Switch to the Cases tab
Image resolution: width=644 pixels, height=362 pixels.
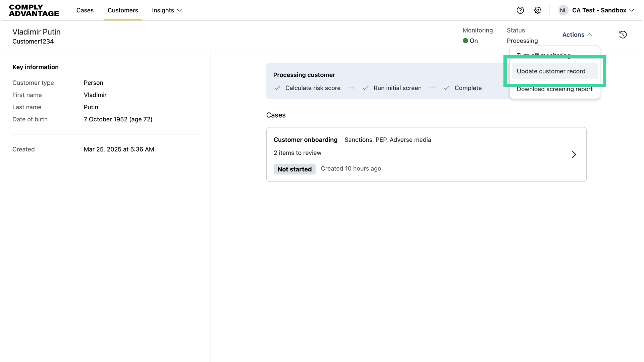(85, 10)
